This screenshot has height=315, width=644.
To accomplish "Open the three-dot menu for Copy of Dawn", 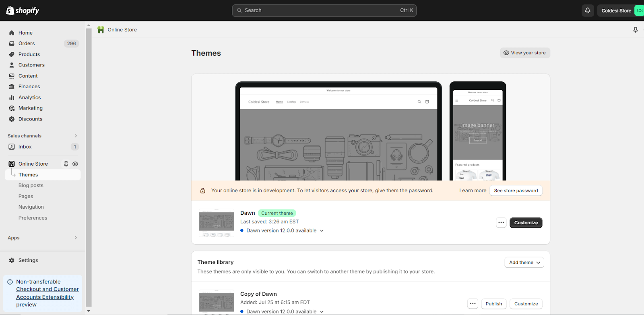I will click(x=473, y=304).
